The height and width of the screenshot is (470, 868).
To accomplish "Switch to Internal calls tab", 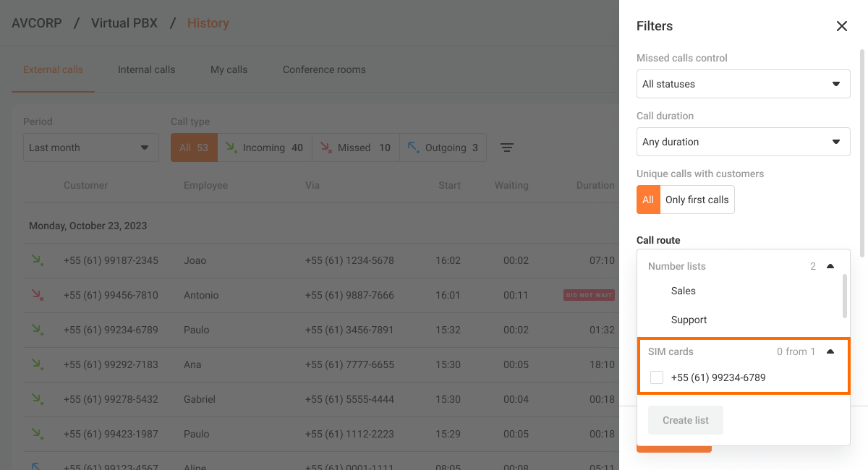I will [x=147, y=70].
